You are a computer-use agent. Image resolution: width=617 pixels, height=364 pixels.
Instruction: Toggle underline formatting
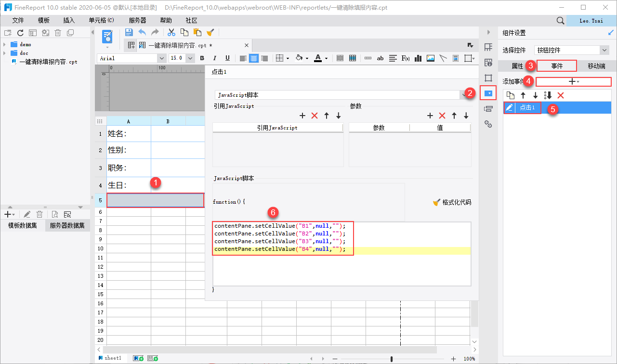[228, 58]
